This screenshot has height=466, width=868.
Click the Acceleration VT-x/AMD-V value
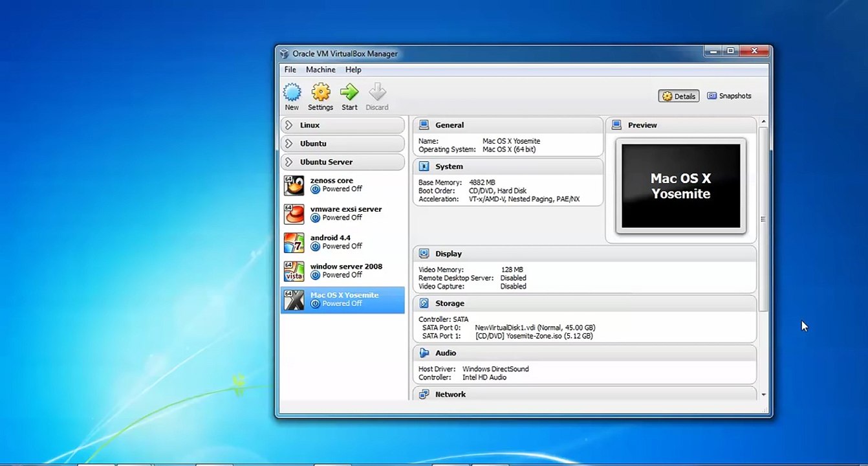[x=524, y=199]
